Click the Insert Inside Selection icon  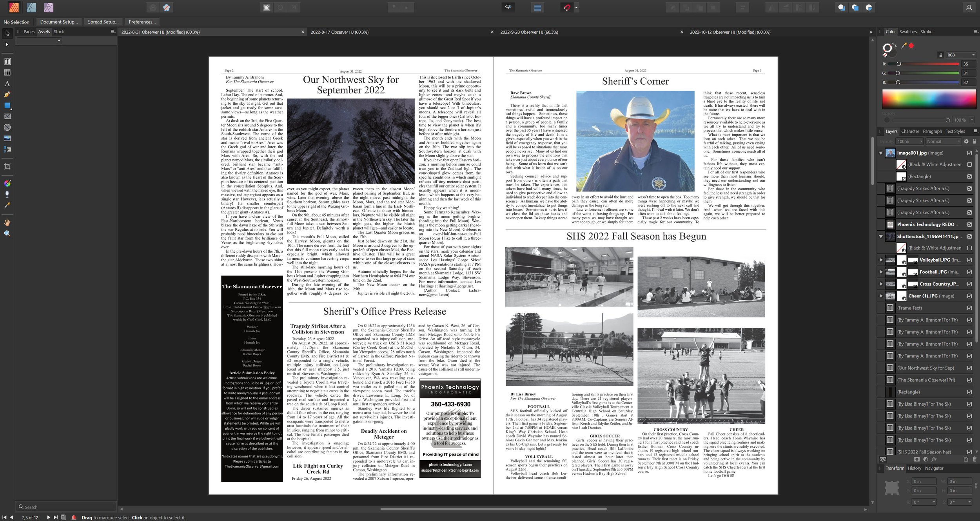(x=869, y=7)
